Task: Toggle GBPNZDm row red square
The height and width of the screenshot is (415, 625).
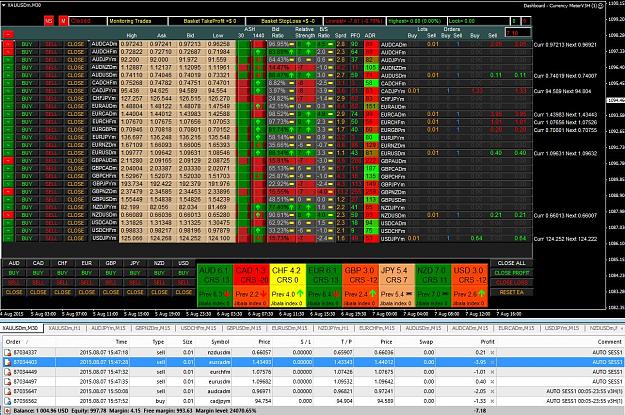Action: coord(8,192)
